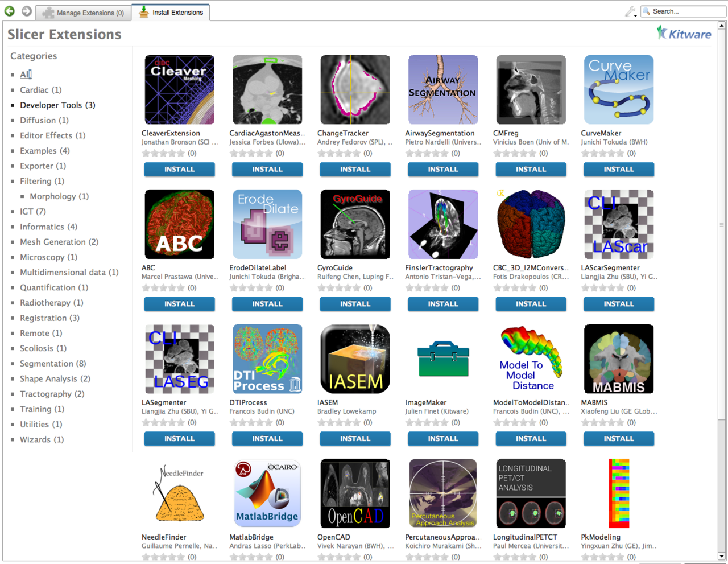Click the IASEM extension icon
Viewport: 728px width, 564px height.
coord(355,359)
